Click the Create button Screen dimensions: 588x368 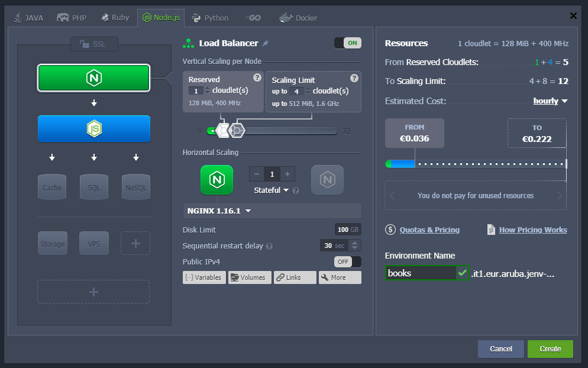pyautogui.click(x=550, y=348)
